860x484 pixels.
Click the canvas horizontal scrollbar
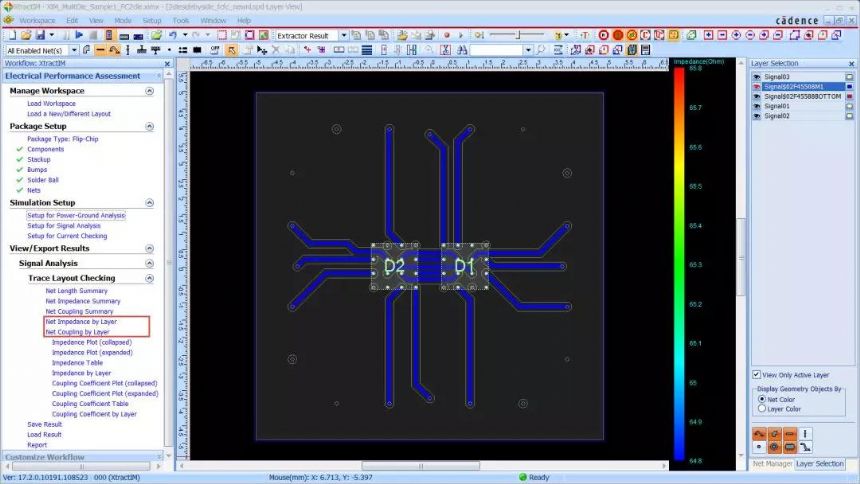pyautogui.click(x=421, y=466)
